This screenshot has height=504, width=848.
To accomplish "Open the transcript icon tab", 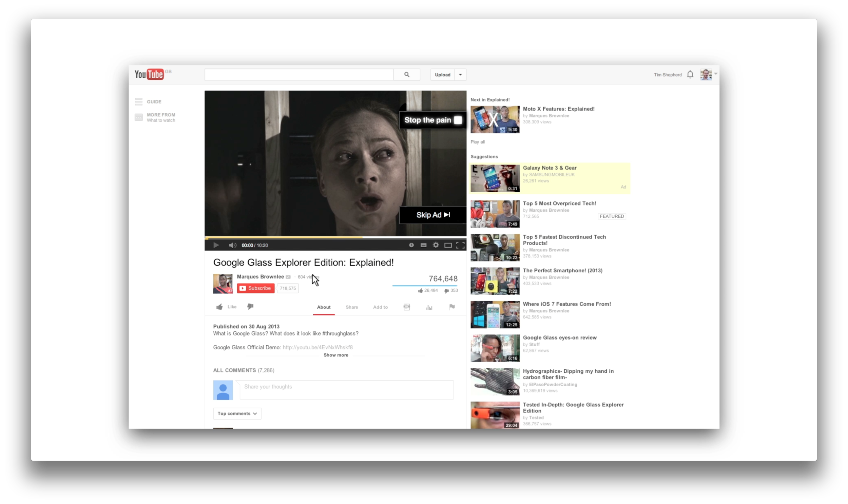I will pos(406,307).
